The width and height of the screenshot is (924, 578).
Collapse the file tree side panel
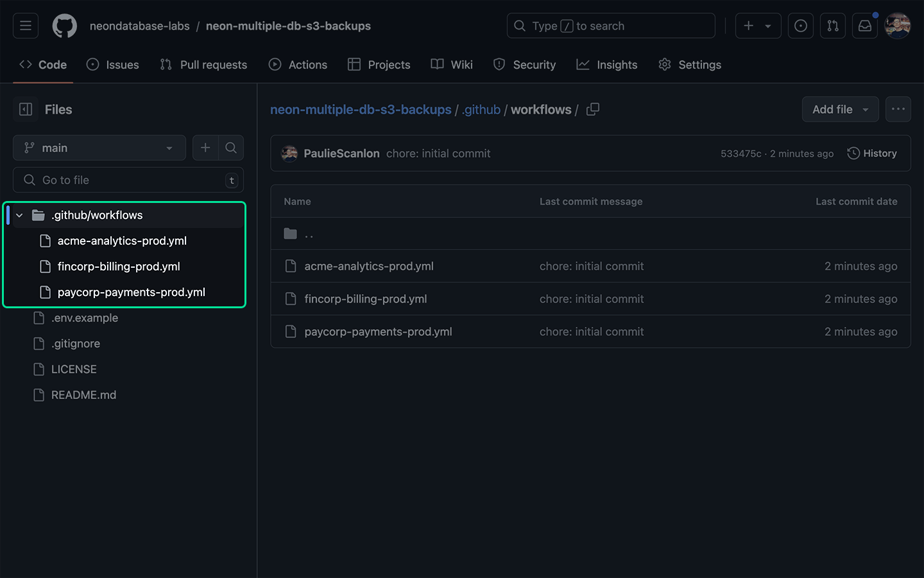tap(26, 109)
